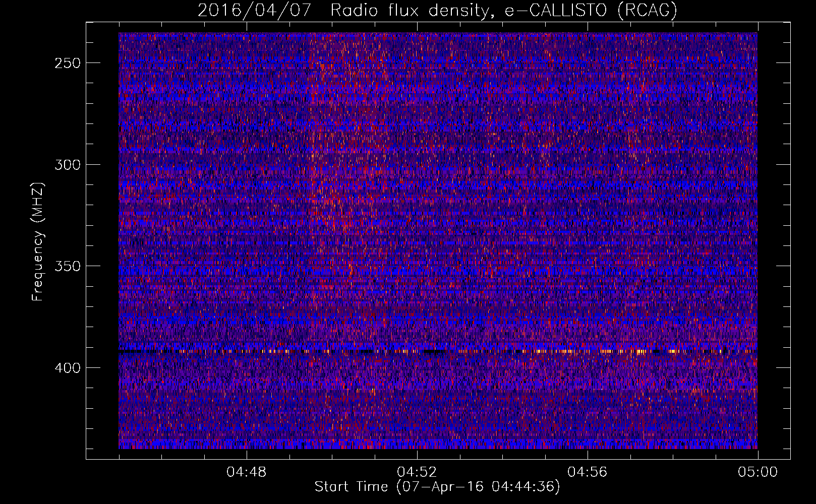This screenshot has width=816, height=504.
Task: Select the 'Frequency (MHZ)' axis label
Action: [x=38, y=241]
